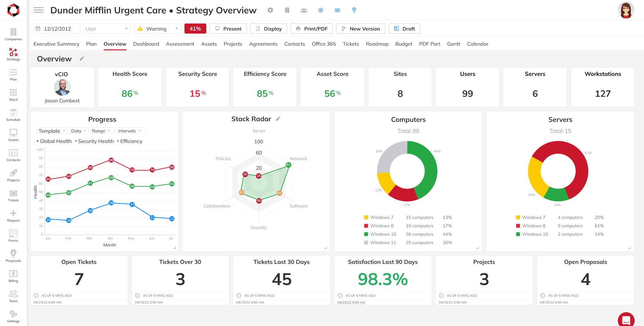Toggle Windows 11 in Computers legend

coord(380,243)
